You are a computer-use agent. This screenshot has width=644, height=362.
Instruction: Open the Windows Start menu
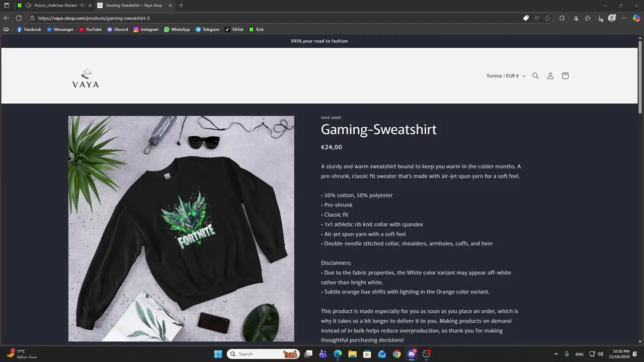[x=218, y=354]
